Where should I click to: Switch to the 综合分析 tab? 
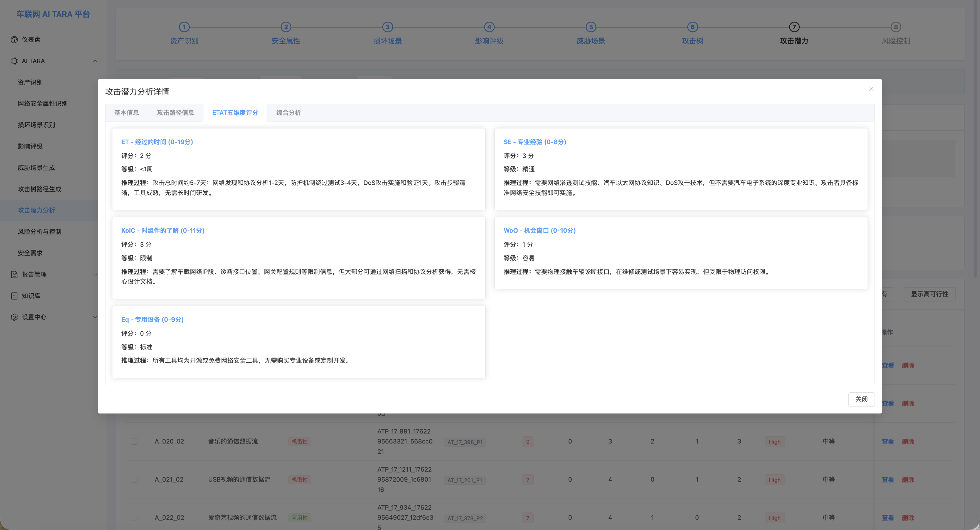pos(288,113)
